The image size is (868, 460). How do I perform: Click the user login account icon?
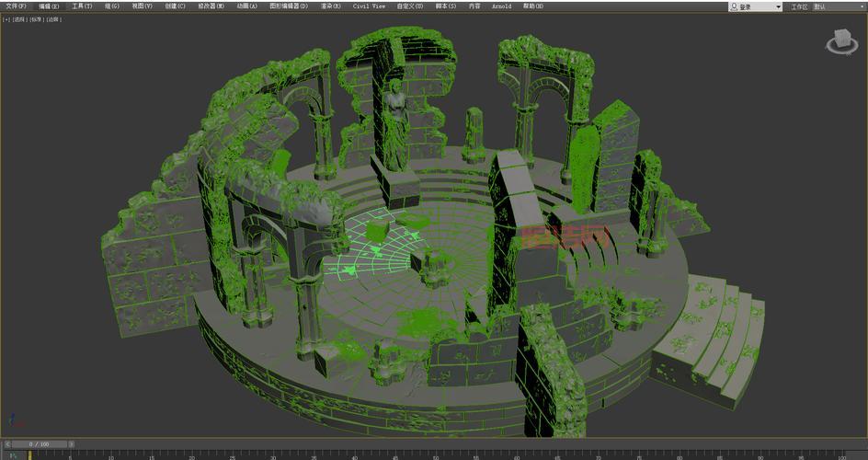coord(735,6)
